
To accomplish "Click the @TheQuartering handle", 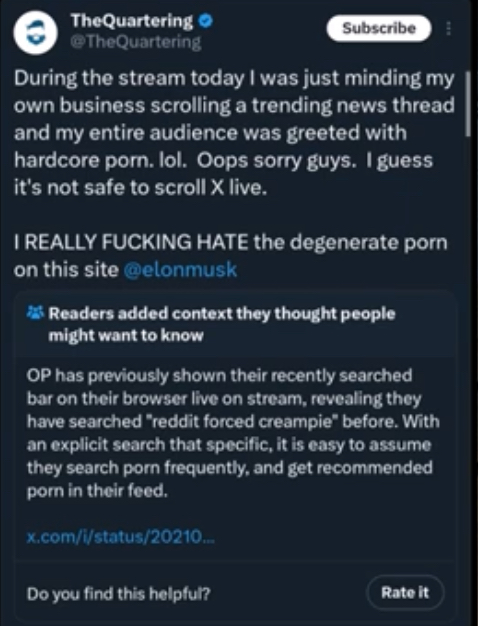I will 135,42.
